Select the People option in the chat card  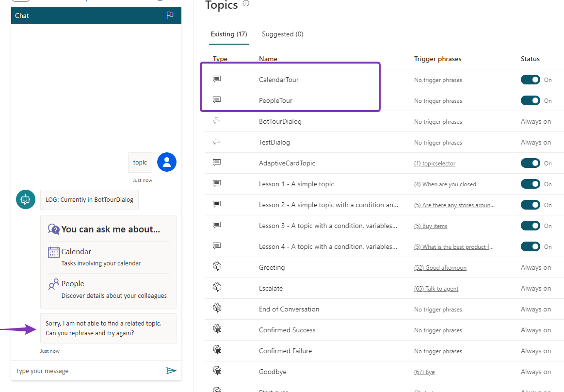coord(108,289)
